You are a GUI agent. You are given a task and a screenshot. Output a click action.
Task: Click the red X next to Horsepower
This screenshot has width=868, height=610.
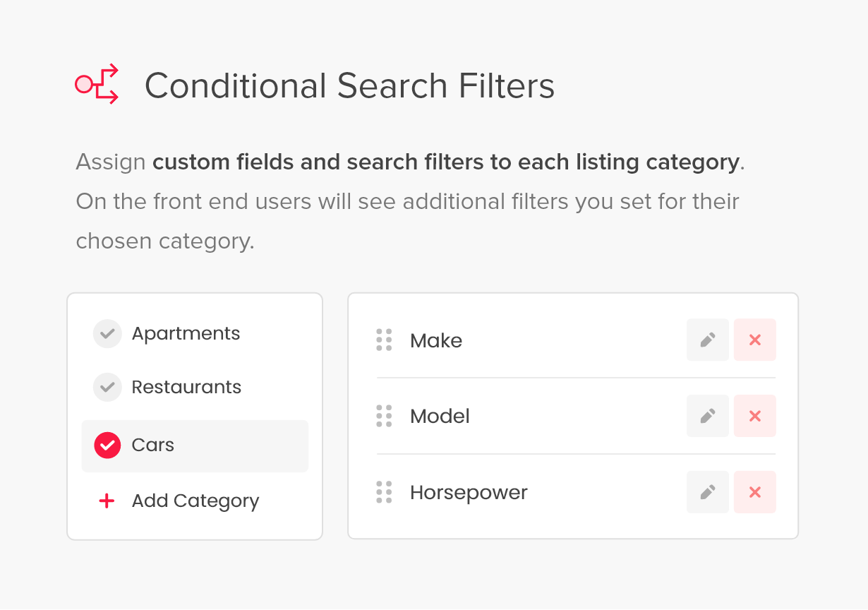click(x=754, y=492)
